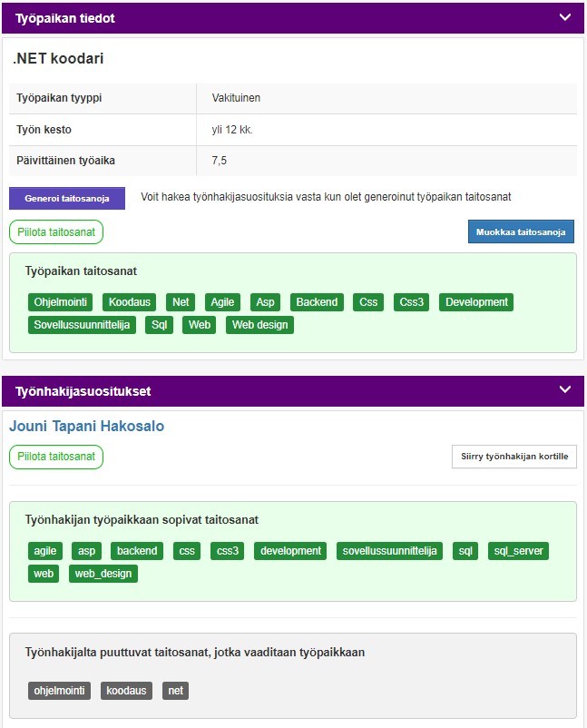Viewport: 587px width, 728px height.
Task: Click the missing skill tag koodaus
Action: [x=126, y=691]
